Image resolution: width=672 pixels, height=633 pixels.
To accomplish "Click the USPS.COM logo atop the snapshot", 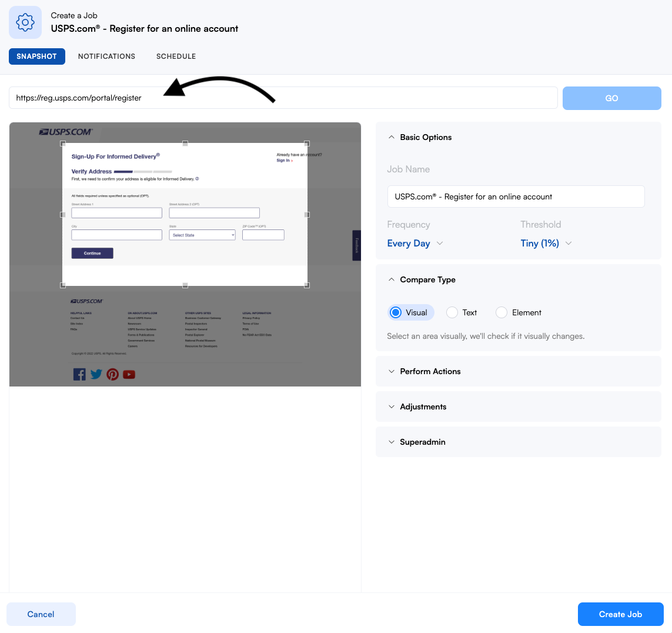I will 66,132.
